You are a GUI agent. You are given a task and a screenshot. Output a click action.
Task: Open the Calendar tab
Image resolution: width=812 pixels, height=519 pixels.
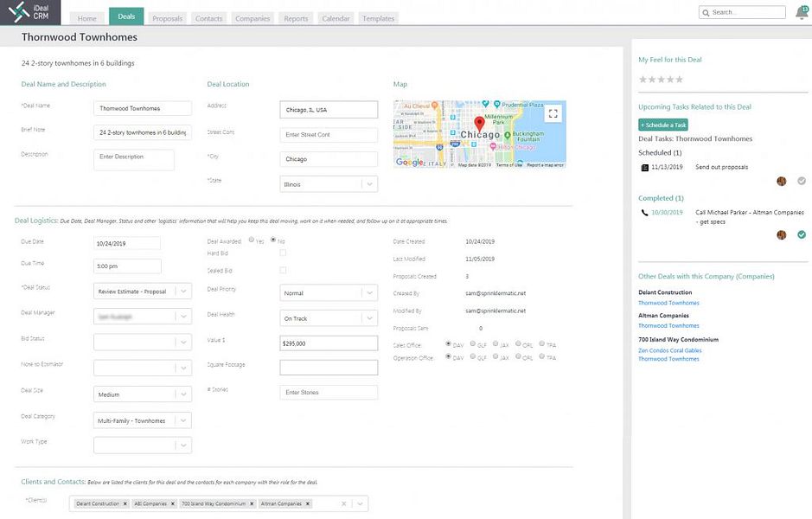[x=336, y=18]
